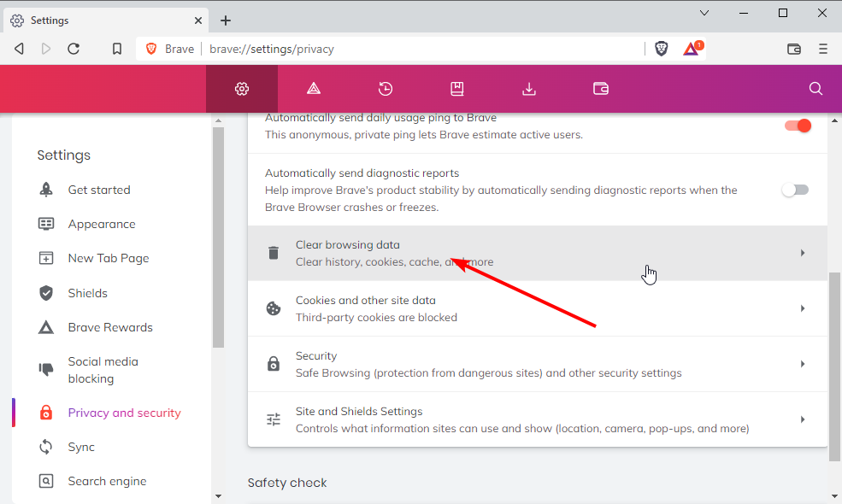
Task: Close the Settings tab
Action: pyautogui.click(x=198, y=21)
